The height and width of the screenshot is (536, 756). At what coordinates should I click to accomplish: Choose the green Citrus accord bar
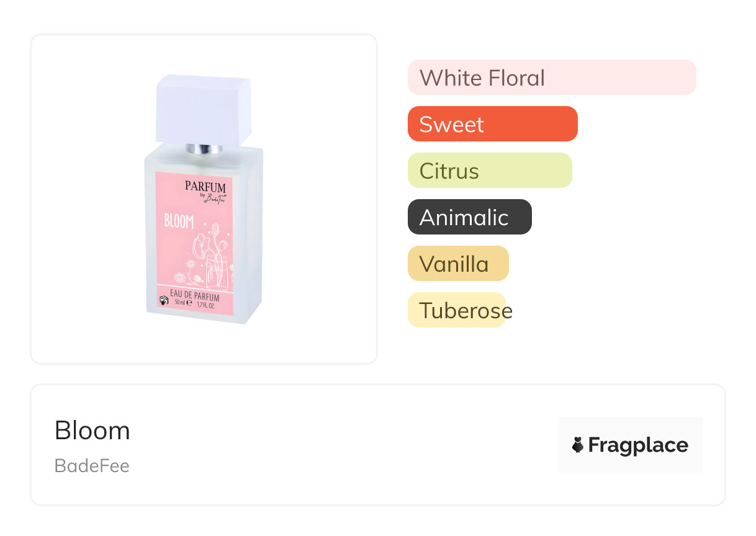click(x=489, y=171)
